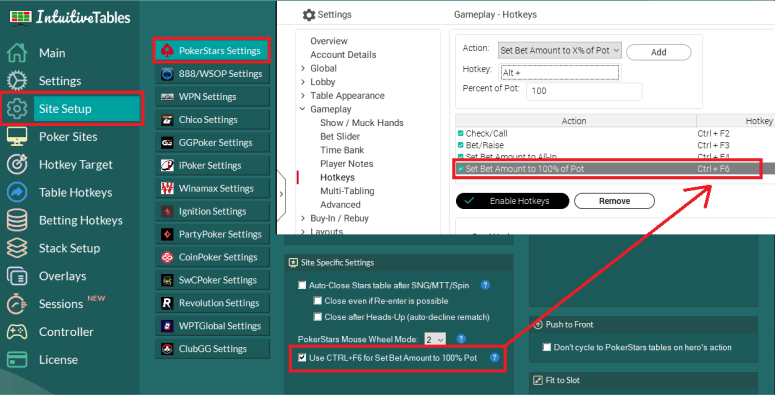This screenshot has width=775, height=395.
Task: Check Close after Heads-Up option
Action: tap(318, 317)
